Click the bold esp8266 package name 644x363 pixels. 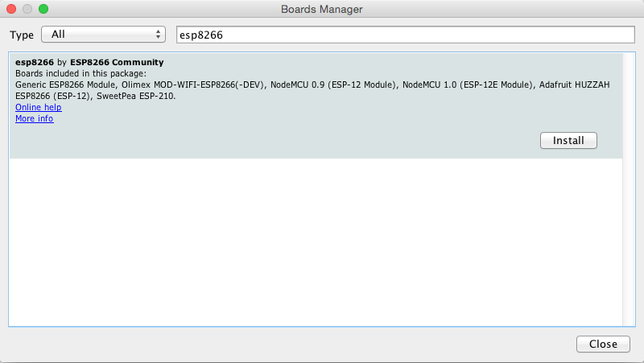click(x=35, y=62)
